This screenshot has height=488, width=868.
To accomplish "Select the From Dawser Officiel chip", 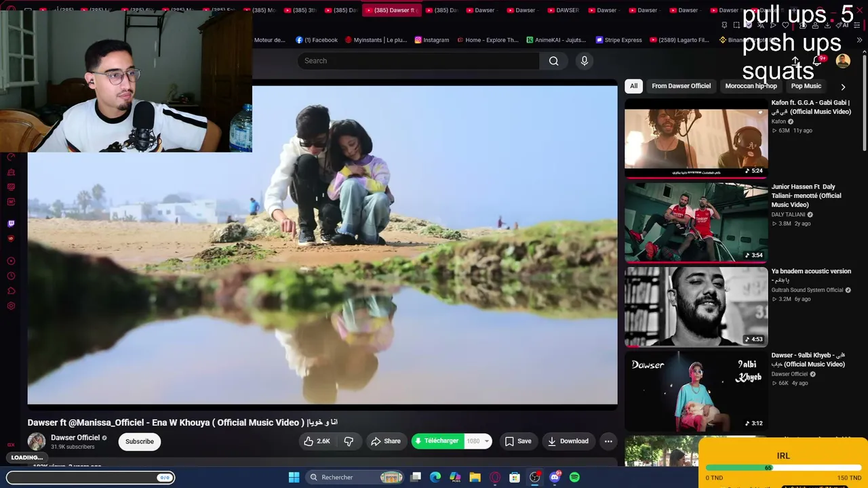I will 681,86.
